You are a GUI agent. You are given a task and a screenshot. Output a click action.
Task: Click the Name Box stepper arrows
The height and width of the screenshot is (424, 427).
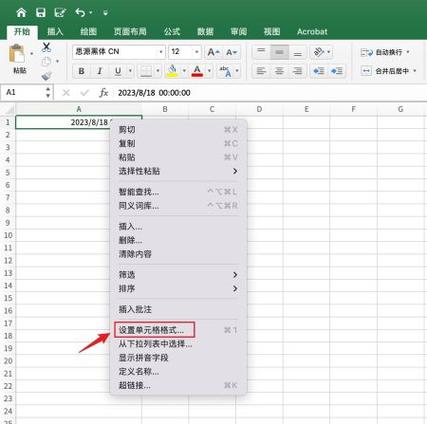[48, 92]
